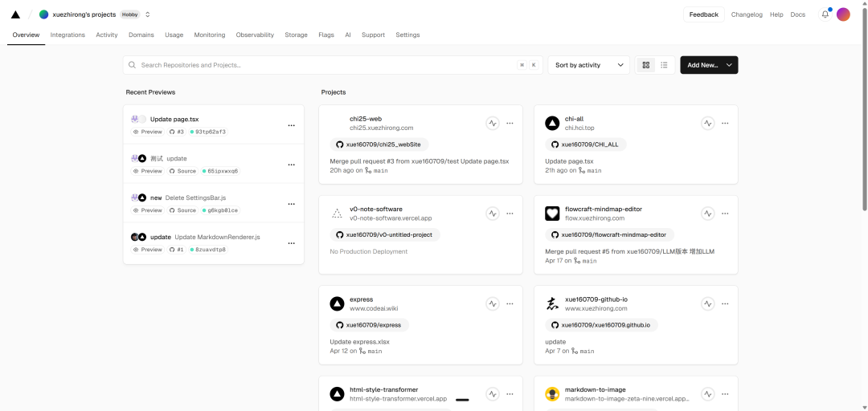Open xue160709/xue160709.github.io repository link
Screen dimensions: 868x411
click(601, 325)
